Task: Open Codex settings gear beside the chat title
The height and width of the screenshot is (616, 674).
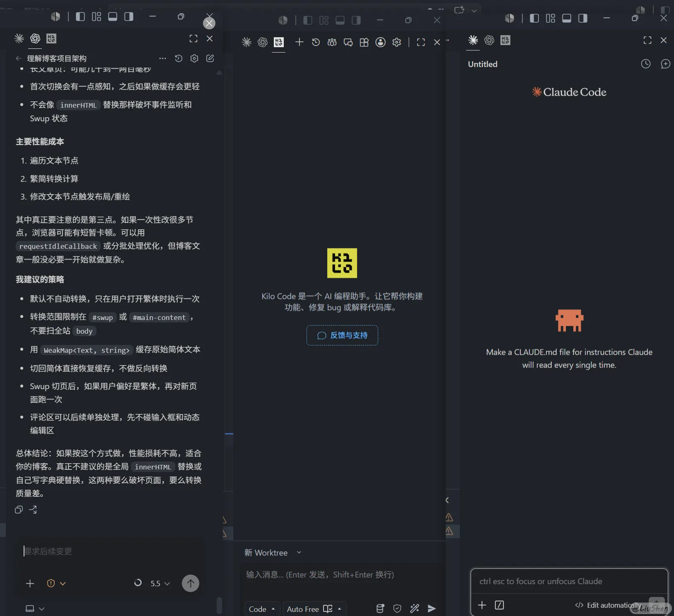Action: [194, 58]
